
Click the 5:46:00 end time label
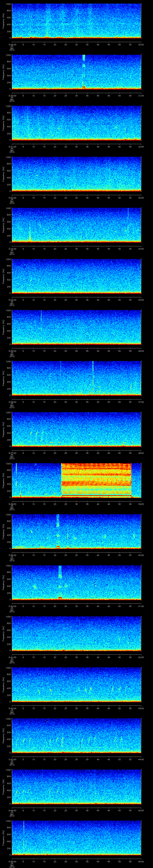(141, 861)
